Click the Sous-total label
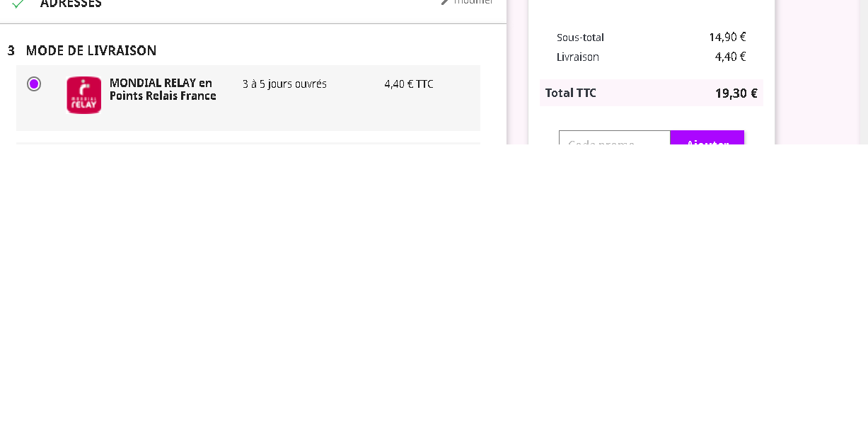The image size is (868, 439). click(x=580, y=38)
